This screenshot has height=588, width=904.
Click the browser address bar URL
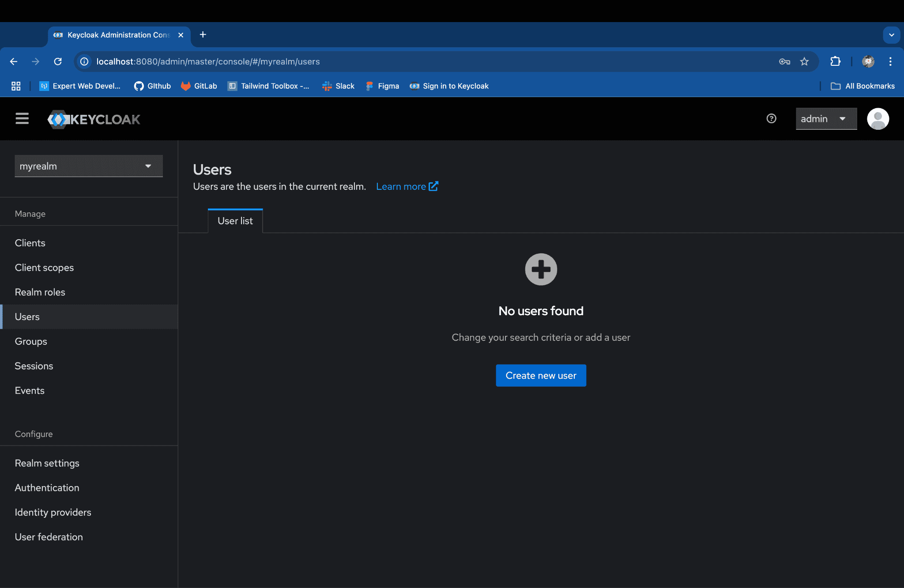(208, 62)
